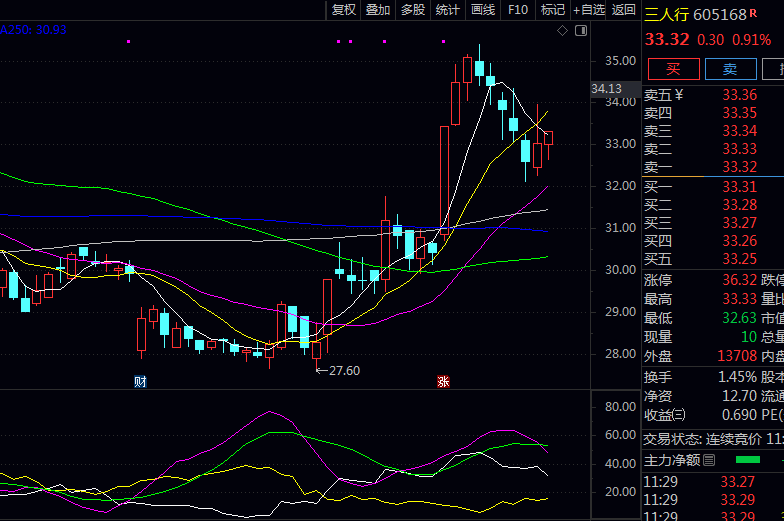The height and width of the screenshot is (521, 784).
Task: Click the green 主力净额 bar indicator
Action: [x=747, y=460]
